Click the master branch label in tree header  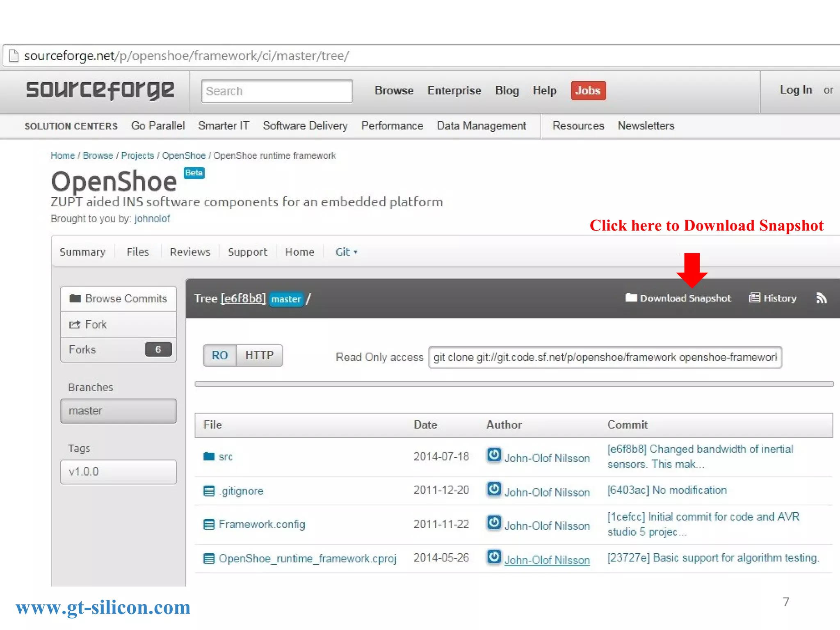(286, 299)
